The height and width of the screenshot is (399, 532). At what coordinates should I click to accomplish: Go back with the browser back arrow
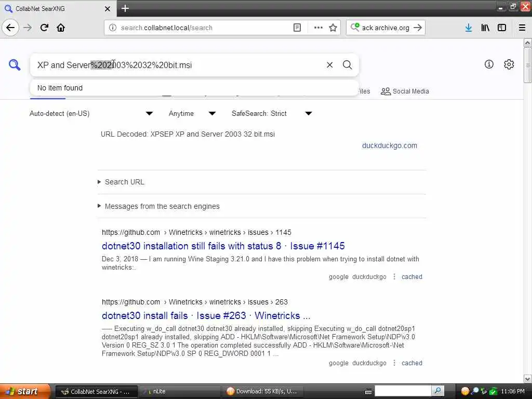click(x=10, y=28)
